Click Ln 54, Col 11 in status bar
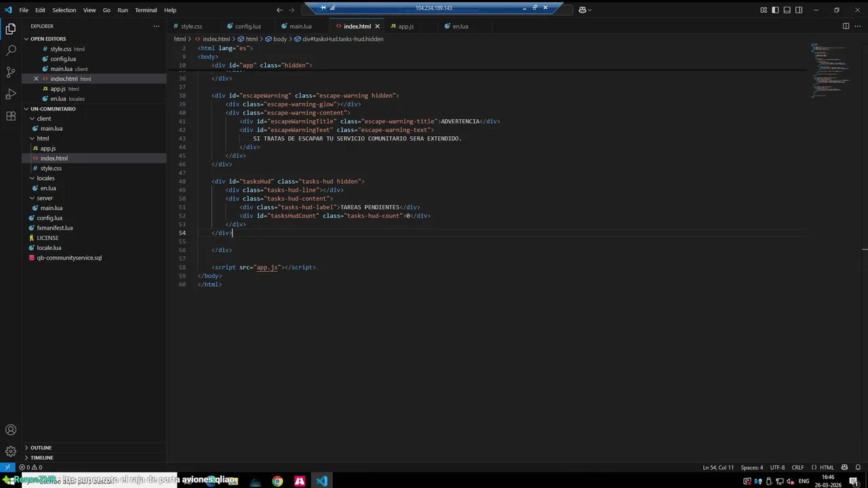The width and height of the screenshot is (868, 488). pyautogui.click(x=718, y=467)
